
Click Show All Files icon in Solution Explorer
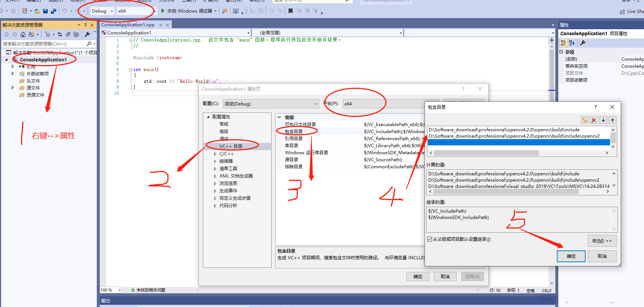point(76,34)
